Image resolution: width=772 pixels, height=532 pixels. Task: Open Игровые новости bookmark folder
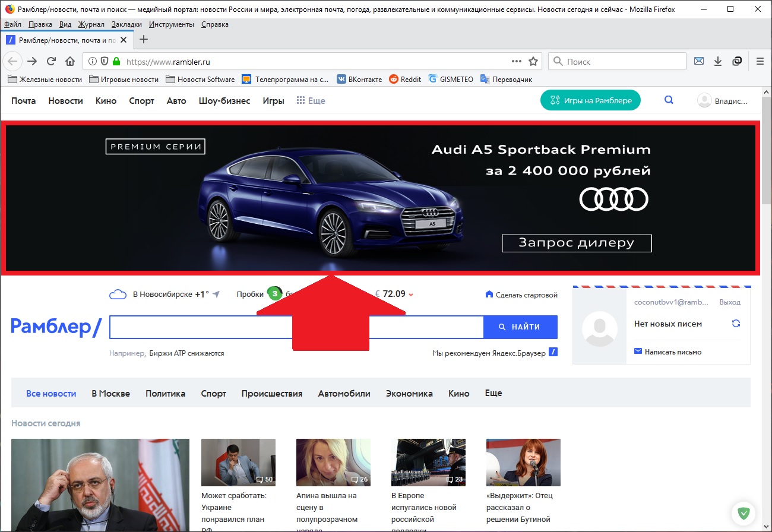click(124, 79)
